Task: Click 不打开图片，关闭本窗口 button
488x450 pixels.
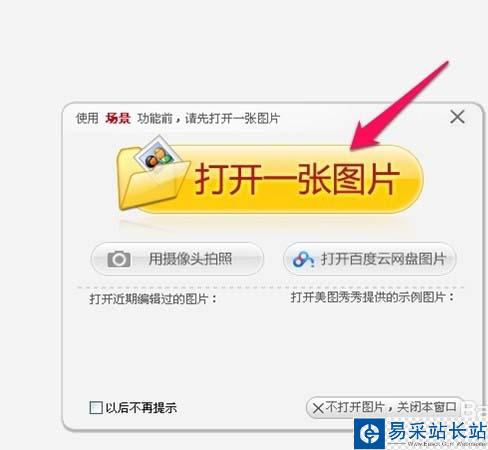Action: 385,407
